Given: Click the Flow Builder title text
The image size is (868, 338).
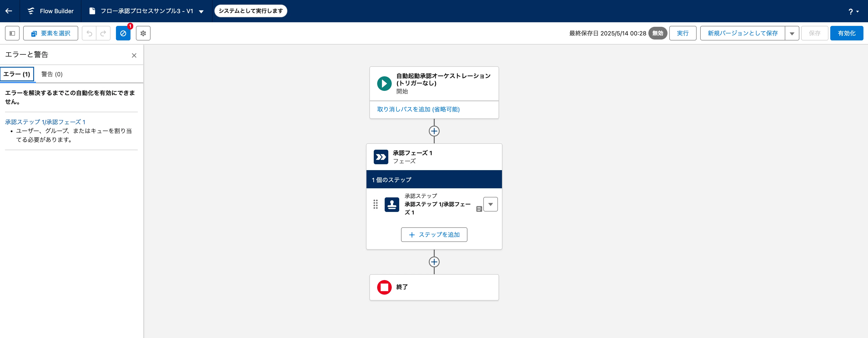Looking at the screenshot, I should click(x=57, y=11).
